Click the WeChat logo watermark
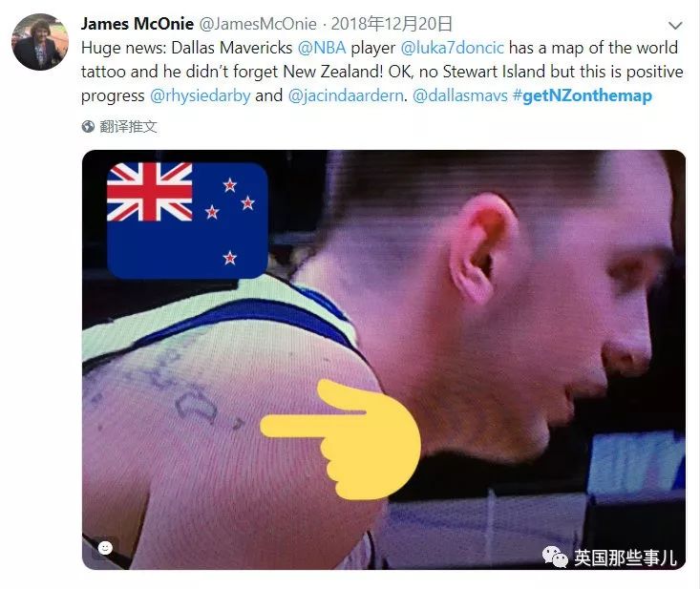This screenshot has width=700, height=589. pyautogui.click(x=555, y=557)
